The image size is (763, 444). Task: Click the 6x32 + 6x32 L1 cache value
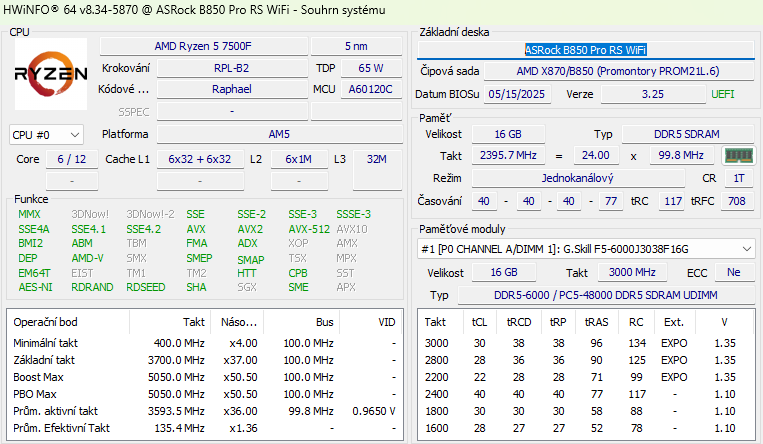[x=200, y=159]
